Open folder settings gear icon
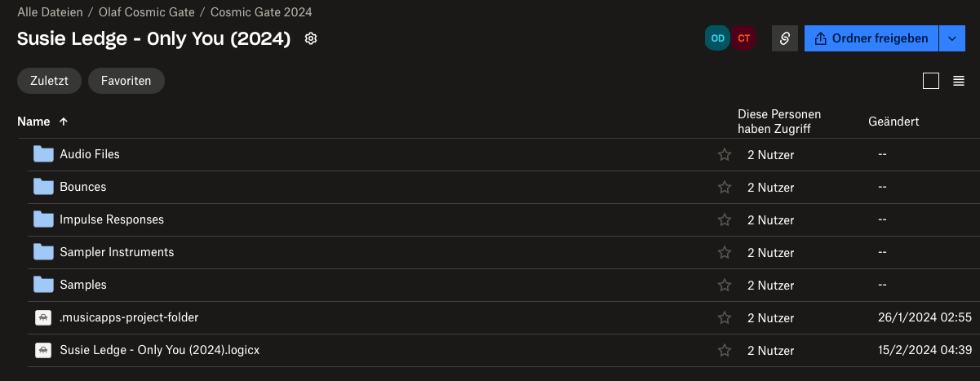Image resolution: width=980 pixels, height=381 pixels. tap(310, 38)
